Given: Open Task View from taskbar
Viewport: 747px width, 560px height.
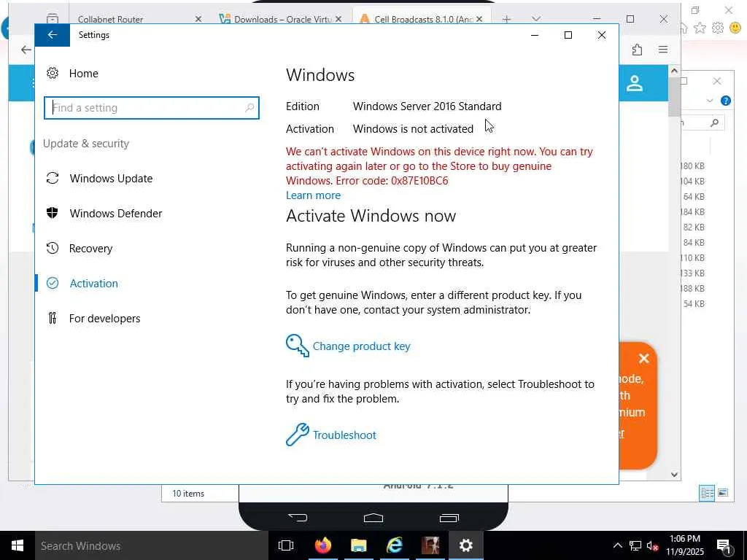Looking at the screenshot, I should point(286,545).
